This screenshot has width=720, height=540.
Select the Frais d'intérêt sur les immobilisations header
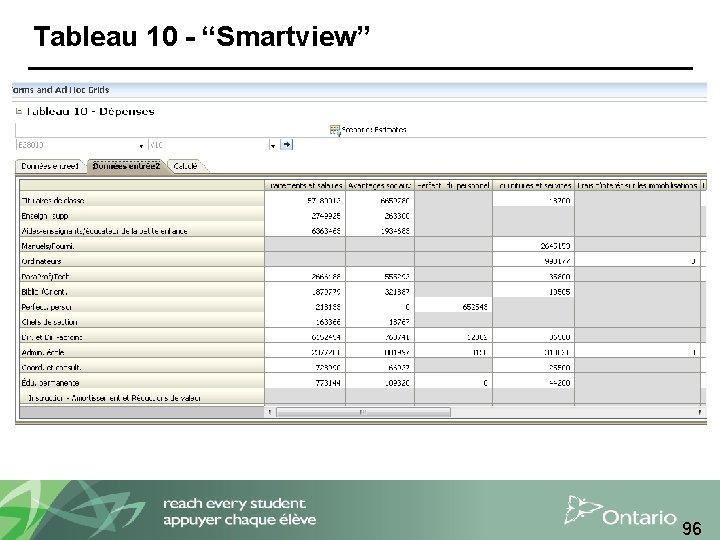(x=637, y=186)
